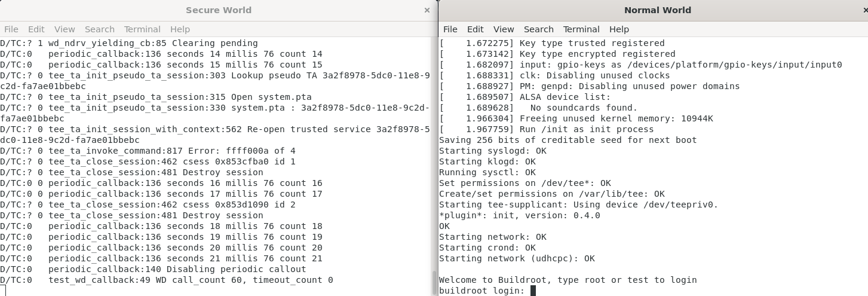Open View menu in Normal World window

click(x=504, y=29)
